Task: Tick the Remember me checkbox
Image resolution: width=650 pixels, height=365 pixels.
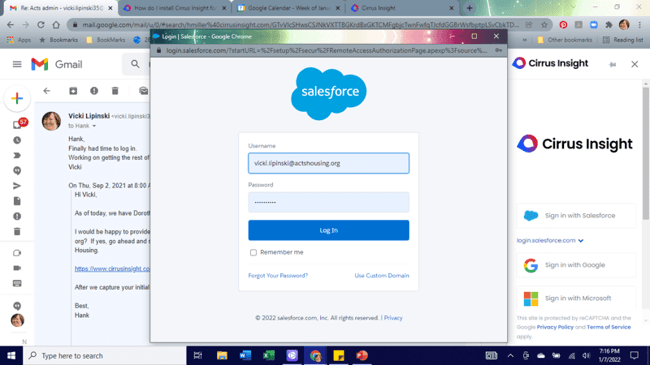Action: (x=253, y=253)
